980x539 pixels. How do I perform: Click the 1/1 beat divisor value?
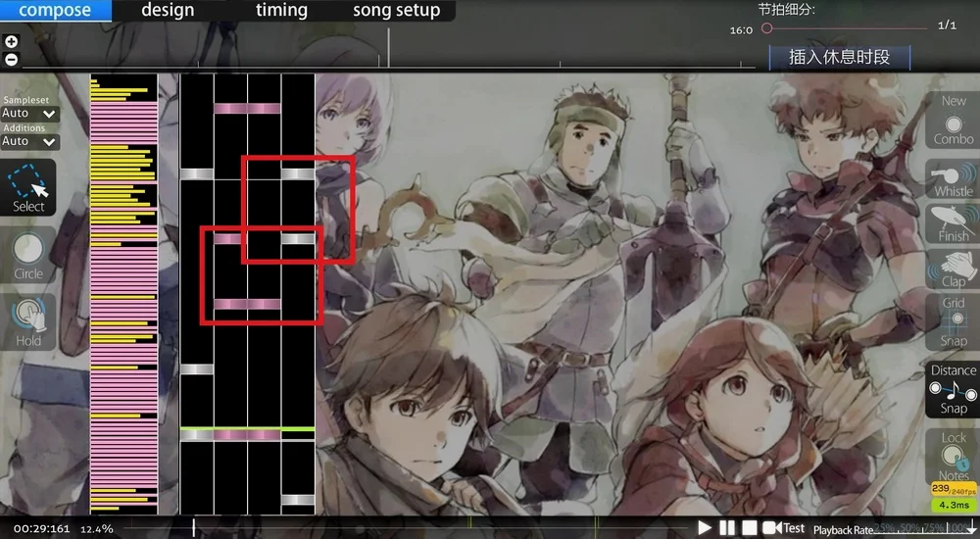pyautogui.click(x=947, y=25)
